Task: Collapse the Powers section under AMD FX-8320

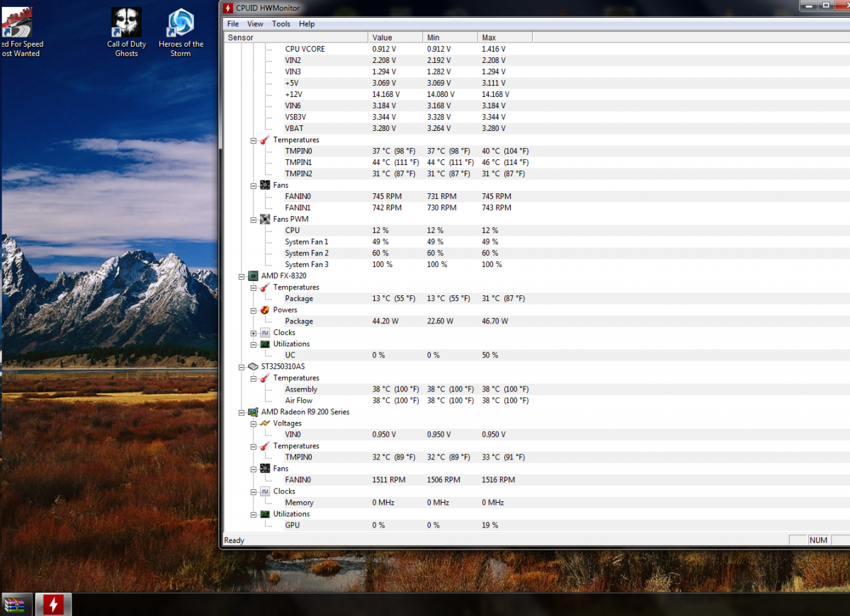Action: click(254, 309)
